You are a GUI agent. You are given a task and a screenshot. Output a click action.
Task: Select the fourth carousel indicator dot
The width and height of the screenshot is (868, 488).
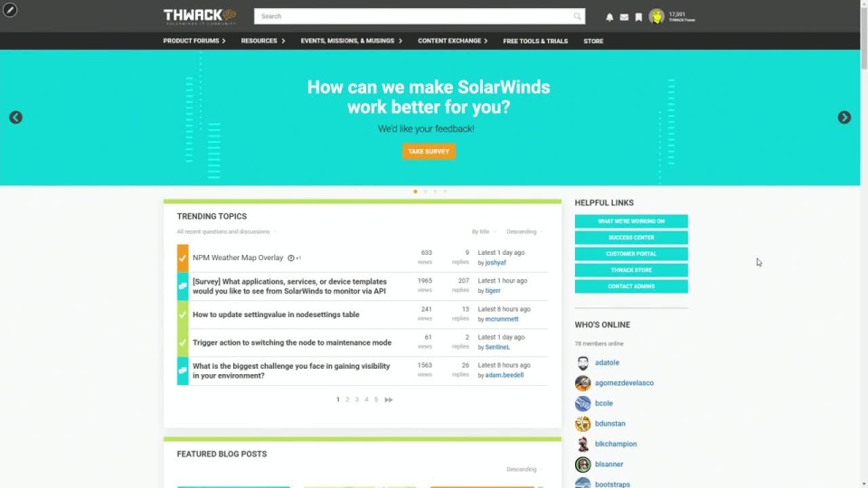(445, 192)
